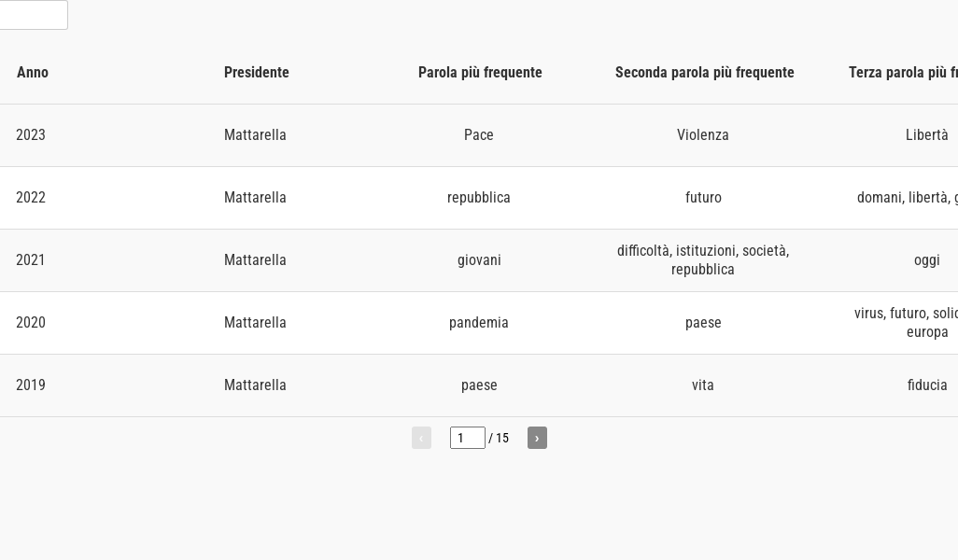
Task: Click the 2021 row's Mattarella cell
Action: (x=255, y=260)
